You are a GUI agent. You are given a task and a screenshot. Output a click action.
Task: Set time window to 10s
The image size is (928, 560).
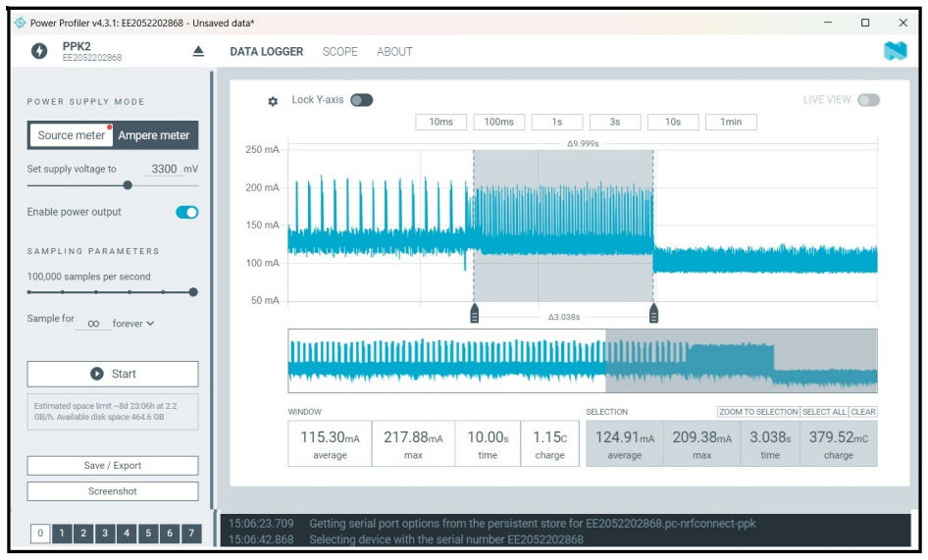pyautogui.click(x=673, y=122)
